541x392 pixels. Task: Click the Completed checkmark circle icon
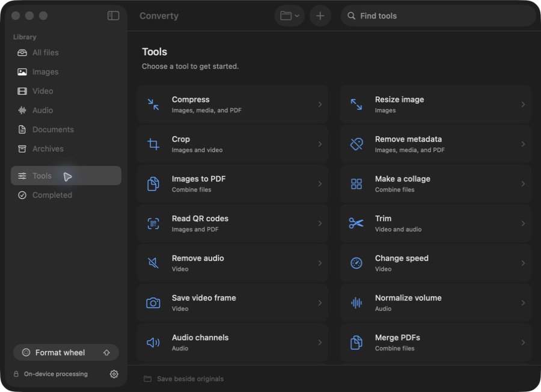[22, 195]
